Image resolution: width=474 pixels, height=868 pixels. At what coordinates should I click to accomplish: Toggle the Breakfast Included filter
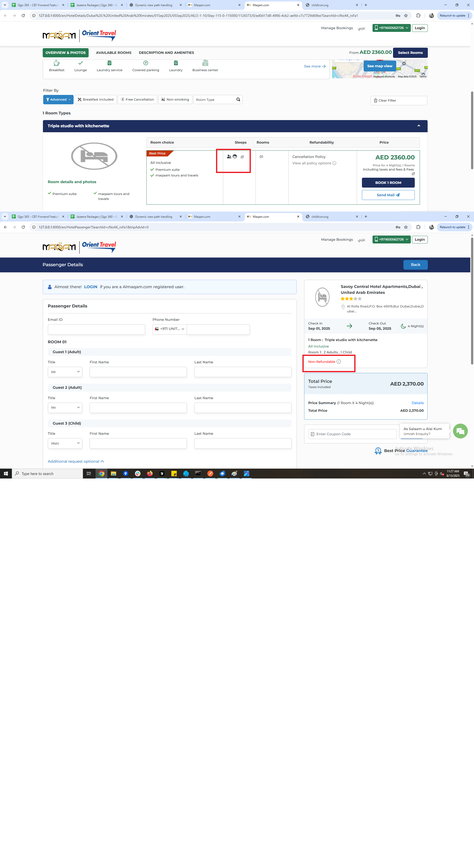pos(96,99)
